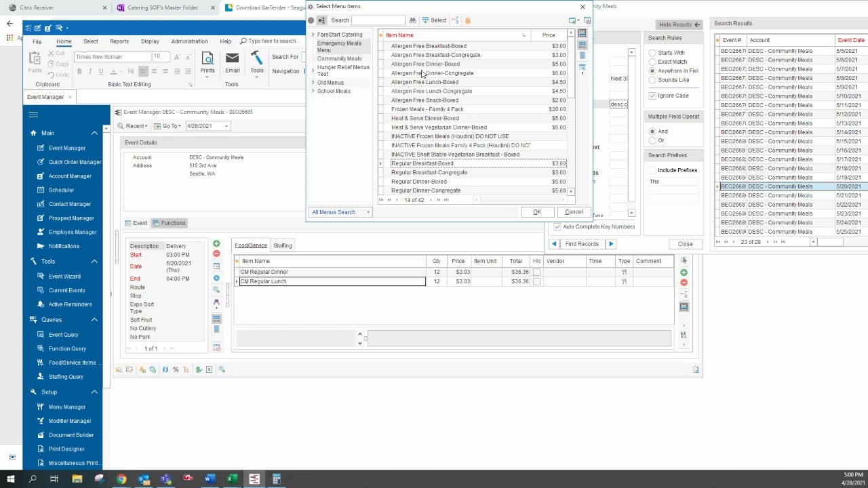Viewport: 868px width, 488px height.
Task: Switch to the Functions tab
Action: [169, 223]
